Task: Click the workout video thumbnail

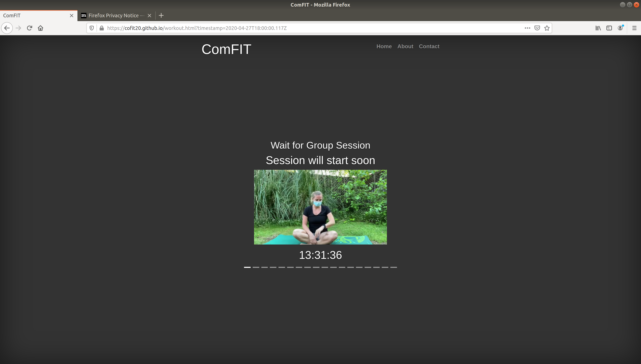Action: coord(320,207)
